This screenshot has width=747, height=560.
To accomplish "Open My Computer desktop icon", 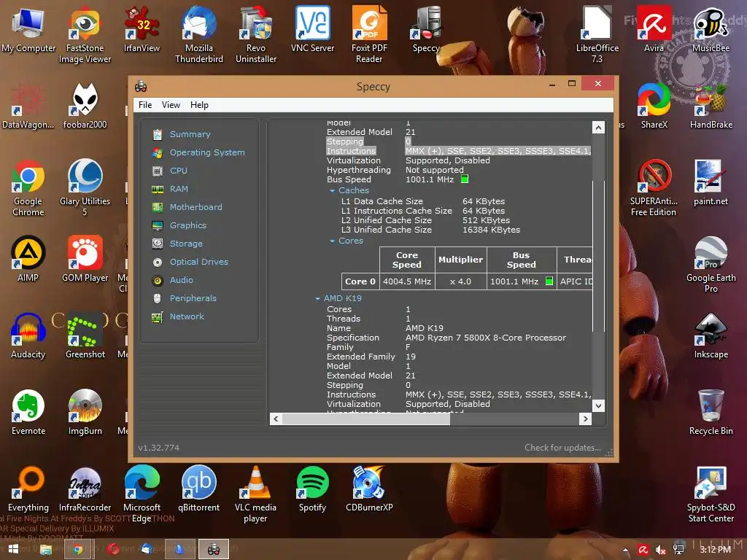I will (28, 30).
